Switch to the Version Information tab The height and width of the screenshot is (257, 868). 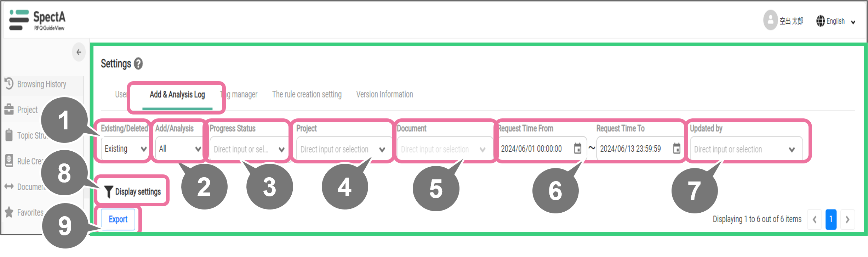[x=384, y=95]
